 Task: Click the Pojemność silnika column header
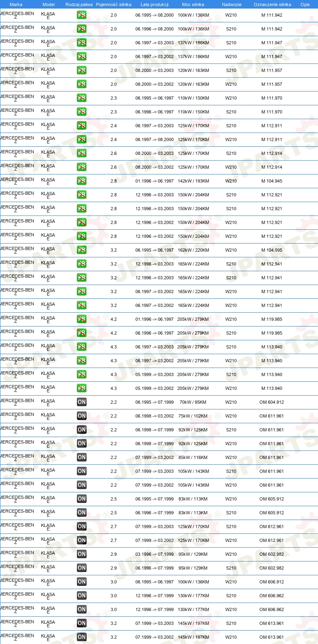(x=113, y=4)
